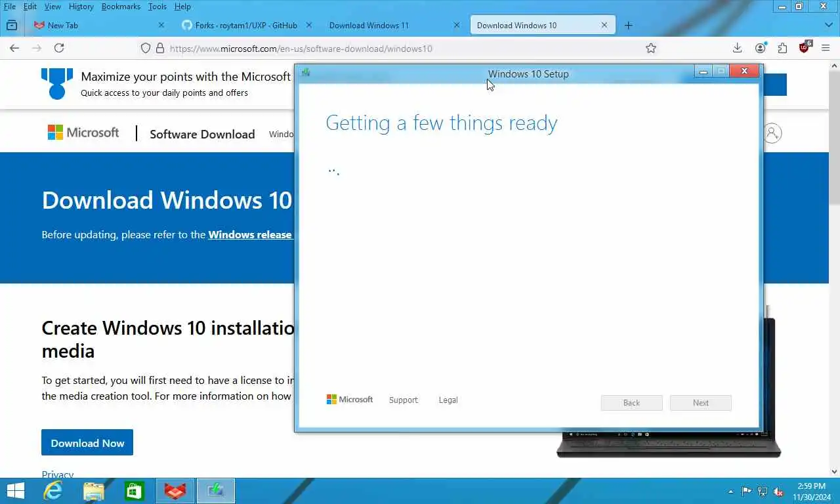
Task: Click the Microsoft Rewards medal icon
Action: point(57,83)
